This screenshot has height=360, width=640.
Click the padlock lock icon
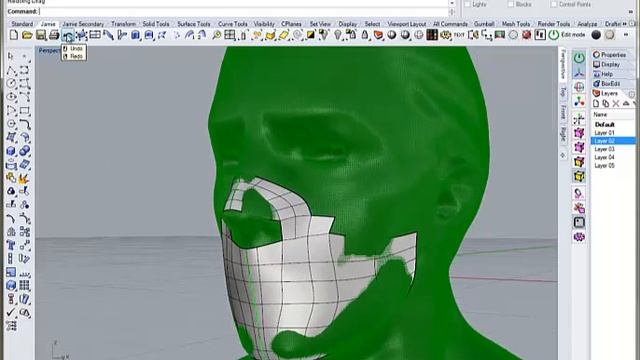[365, 35]
